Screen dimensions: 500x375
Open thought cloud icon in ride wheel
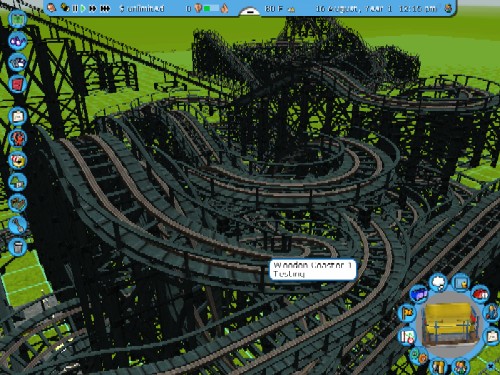click(x=438, y=282)
